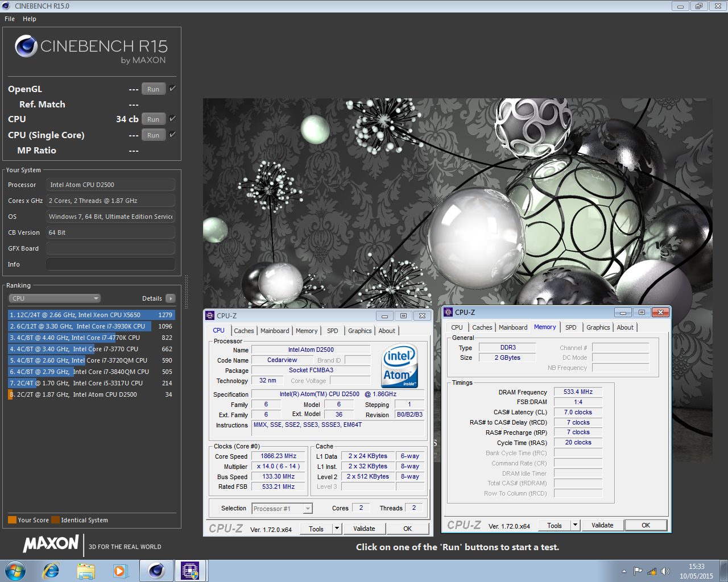Viewport: 728px width, 582px height.
Task: Open Graphics tab in left CPU-Z window
Action: pos(360,331)
